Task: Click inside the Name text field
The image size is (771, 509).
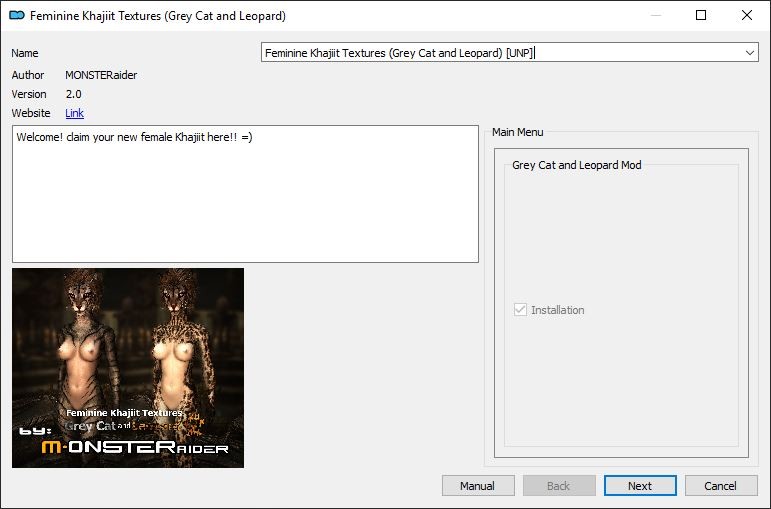Action: (500, 53)
